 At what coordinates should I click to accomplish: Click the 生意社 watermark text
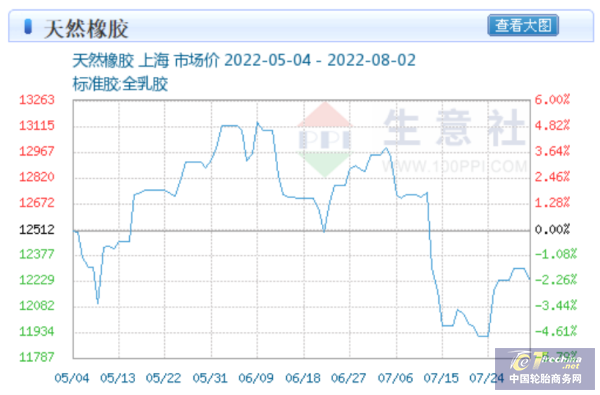(454, 127)
